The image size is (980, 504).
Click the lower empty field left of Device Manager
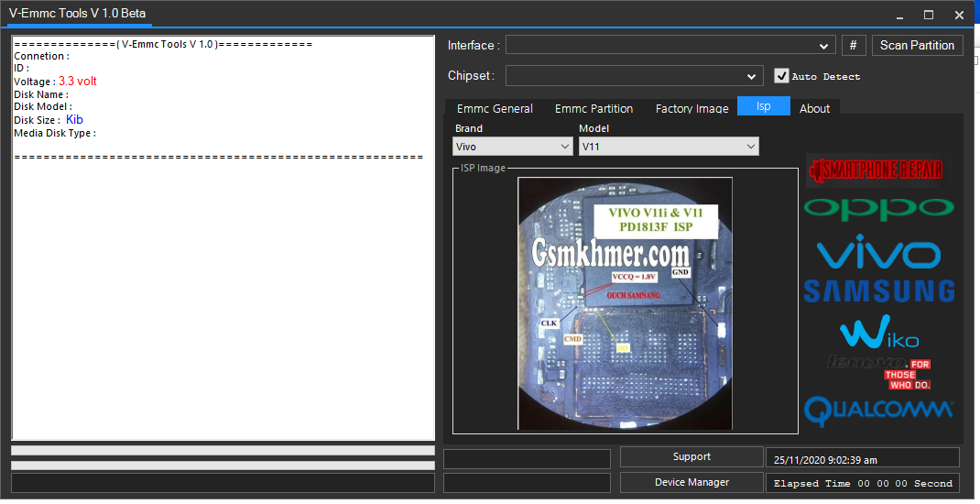click(527, 483)
